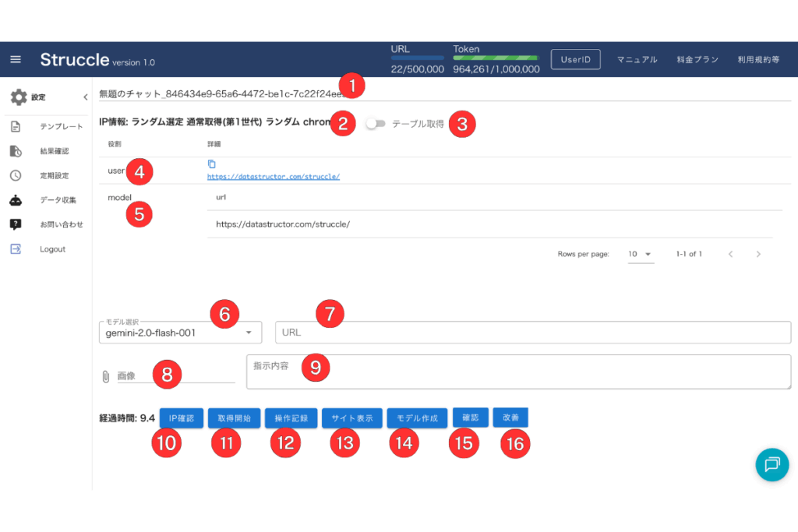Image resolution: width=798 pixels, height=532 pixels.
Task: Click the settings gear icon in sidebar
Action: 19,97
